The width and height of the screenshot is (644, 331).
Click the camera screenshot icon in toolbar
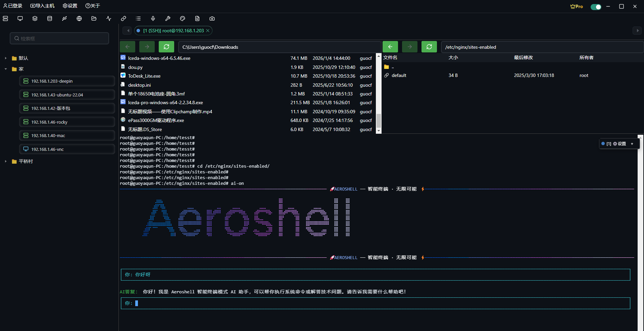point(212,18)
